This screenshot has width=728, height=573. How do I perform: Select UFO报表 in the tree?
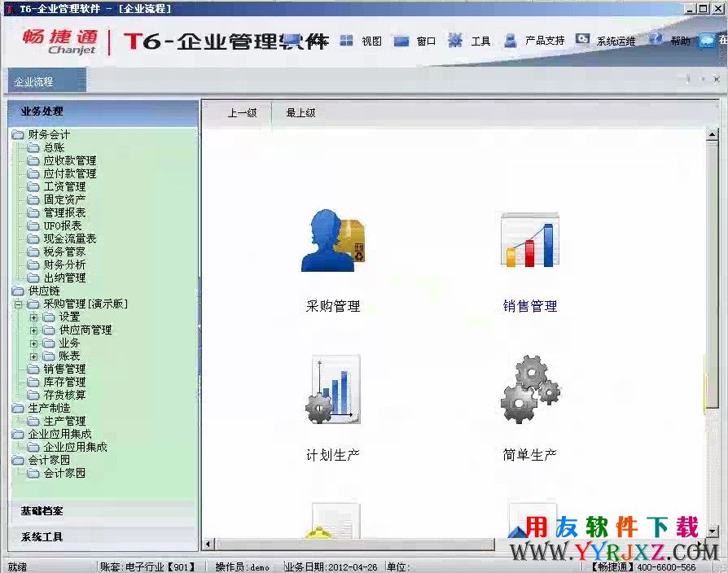click(x=63, y=225)
